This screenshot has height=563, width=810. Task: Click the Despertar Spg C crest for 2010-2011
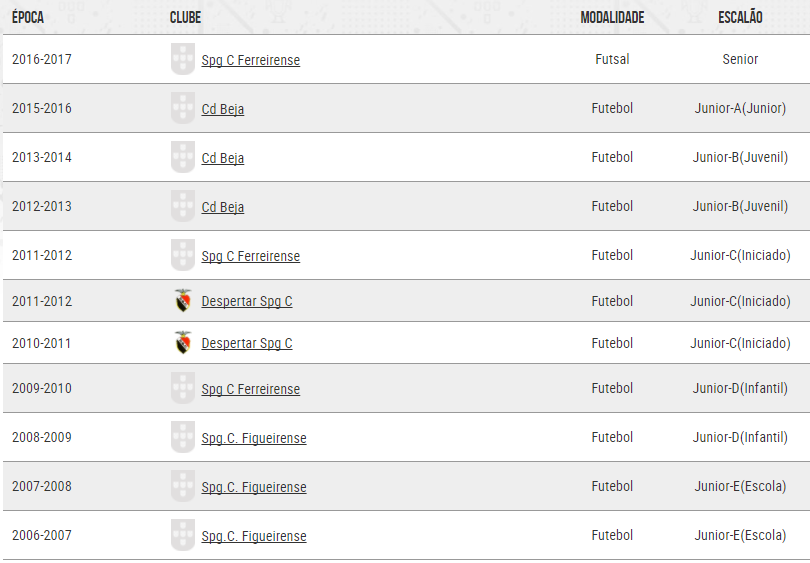(182, 343)
